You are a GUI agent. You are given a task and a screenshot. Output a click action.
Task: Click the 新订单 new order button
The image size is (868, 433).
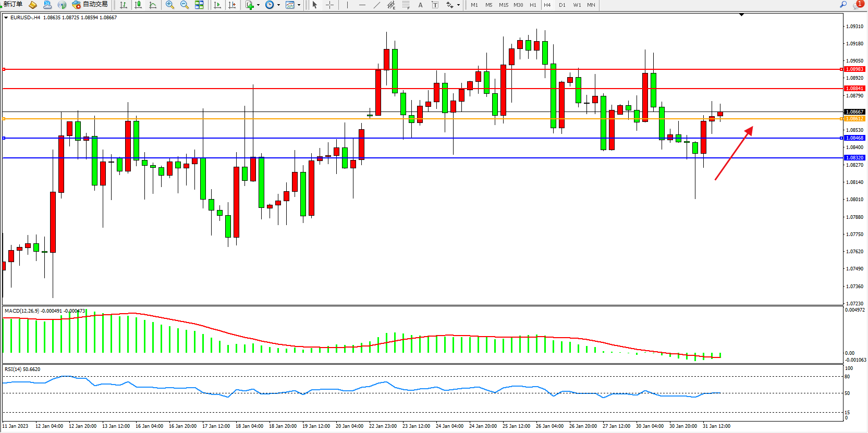13,5
